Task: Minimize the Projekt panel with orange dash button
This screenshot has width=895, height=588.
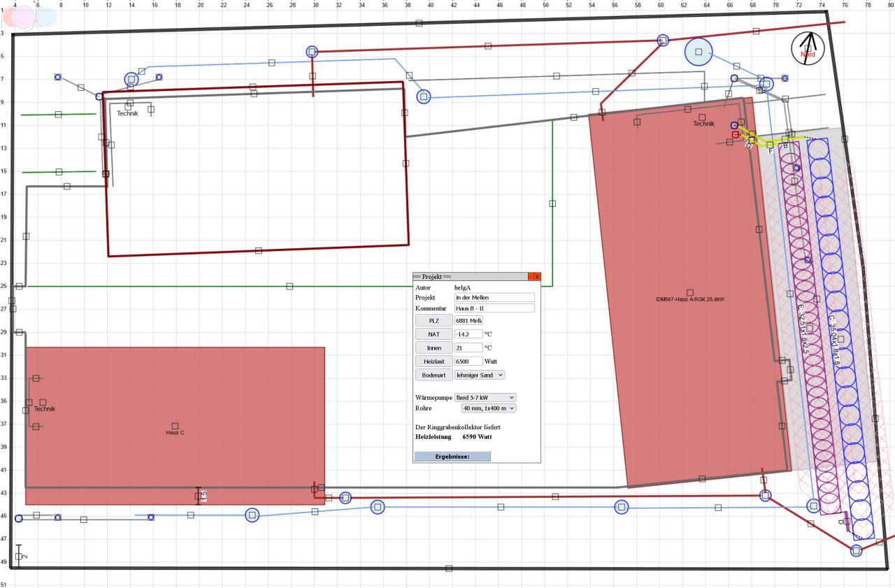Action: pyautogui.click(x=531, y=277)
